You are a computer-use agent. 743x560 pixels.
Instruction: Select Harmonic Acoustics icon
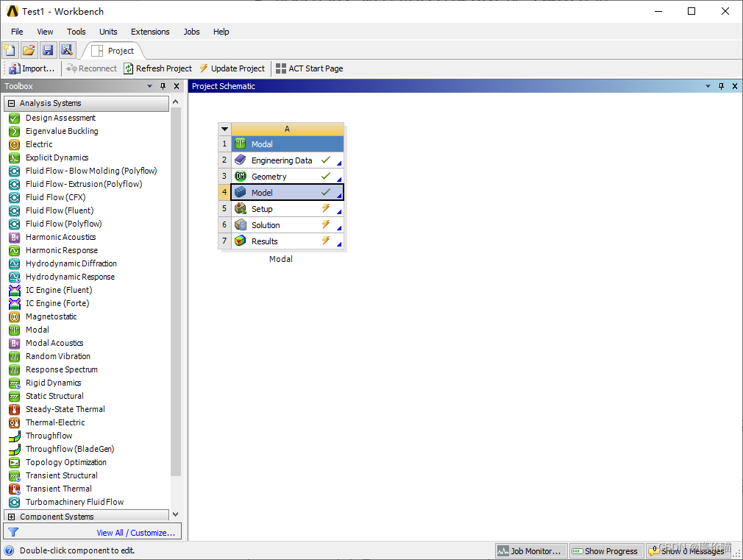[14, 237]
